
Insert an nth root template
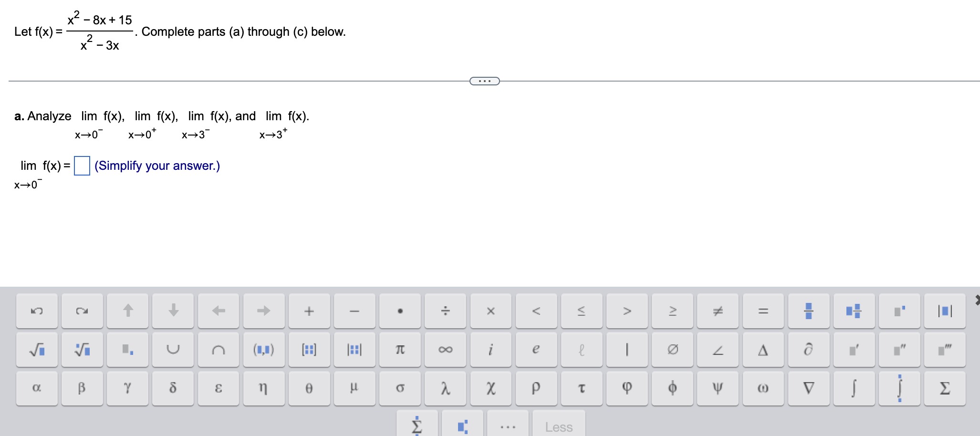[82, 350]
